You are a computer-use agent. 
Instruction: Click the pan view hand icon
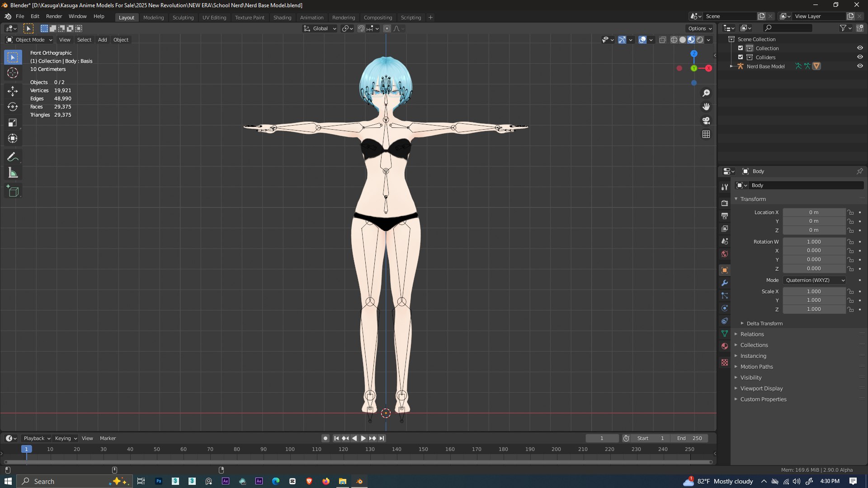pos(706,107)
